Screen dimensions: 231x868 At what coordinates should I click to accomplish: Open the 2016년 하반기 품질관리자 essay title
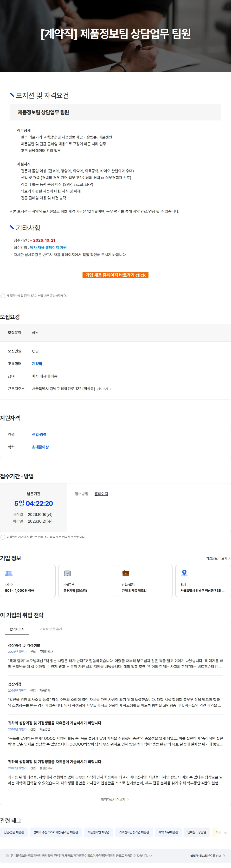54,761
